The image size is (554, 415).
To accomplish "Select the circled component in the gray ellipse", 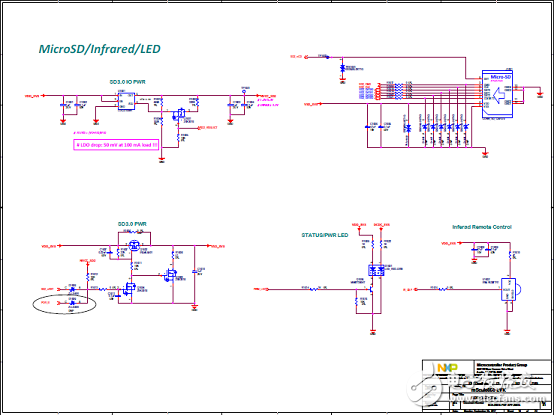I will [72, 303].
